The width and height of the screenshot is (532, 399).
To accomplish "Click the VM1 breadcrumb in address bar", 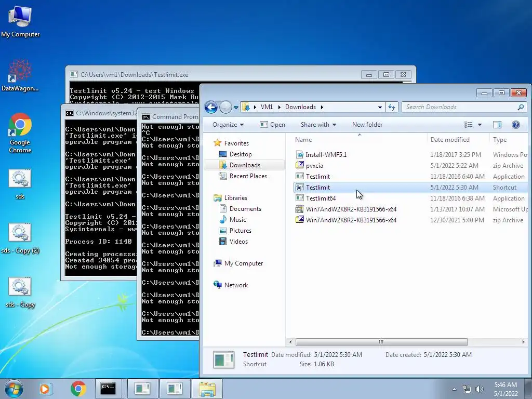I will click(267, 107).
